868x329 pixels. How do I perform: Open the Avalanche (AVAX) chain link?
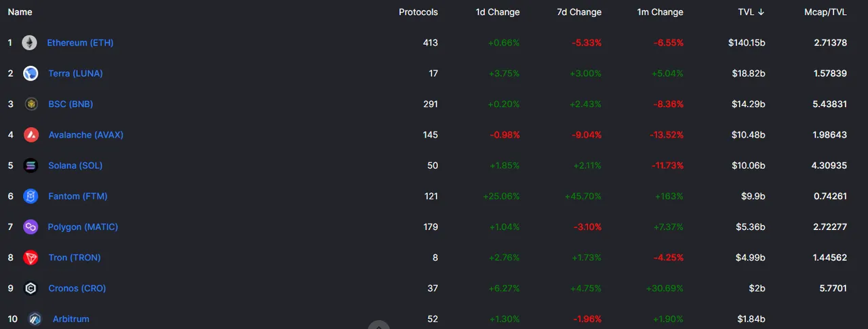(x=86, y=135)
